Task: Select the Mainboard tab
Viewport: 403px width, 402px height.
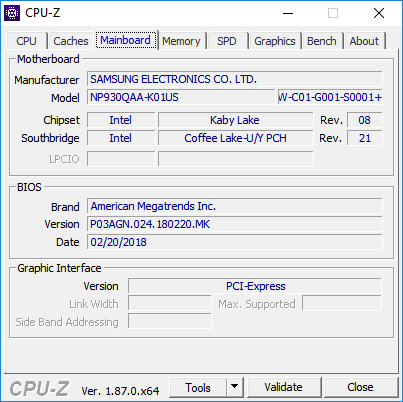Action: [125, 40]
